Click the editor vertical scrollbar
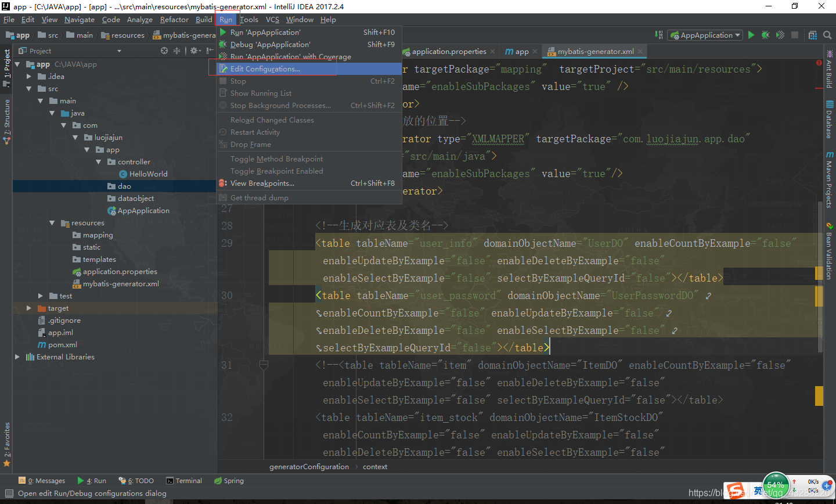This screenshot has height=504, width=836. [820, 276]
